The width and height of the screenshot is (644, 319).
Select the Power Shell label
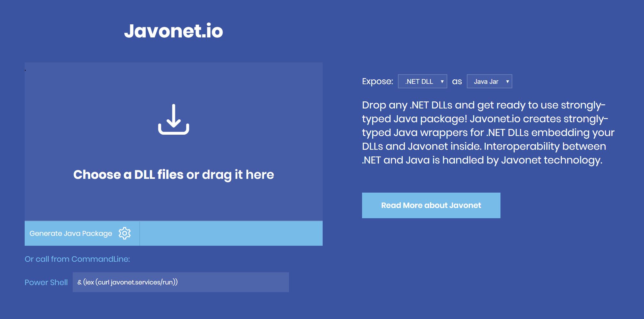[x=46, y=283]
